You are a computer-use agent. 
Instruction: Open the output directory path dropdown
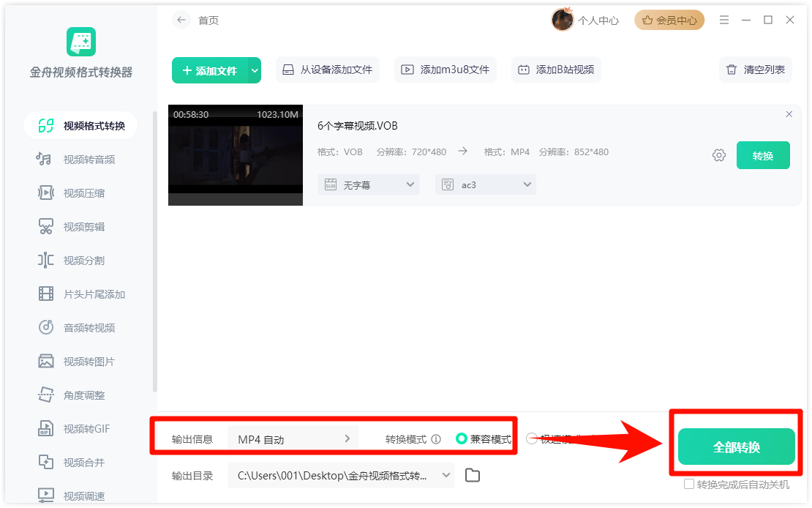coord(341,475)
